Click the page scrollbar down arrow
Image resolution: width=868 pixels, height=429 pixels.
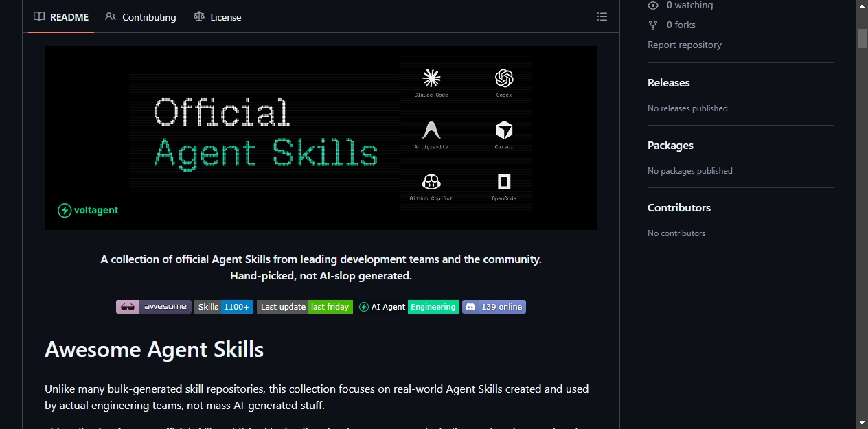pyautogui.click(x=862, y=423)
